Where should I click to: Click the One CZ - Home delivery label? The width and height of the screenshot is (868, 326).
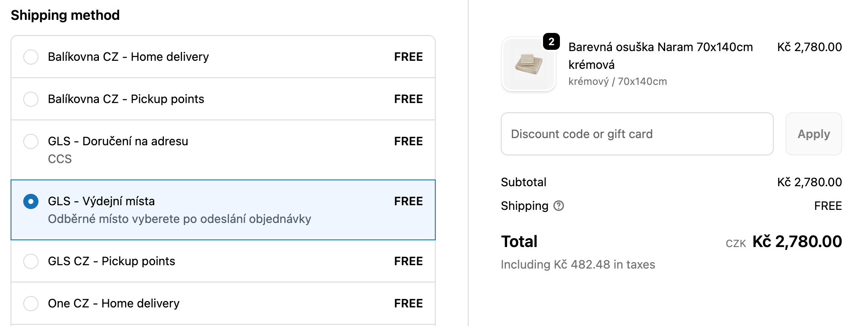pyautogui.click(x=114, y=303)
